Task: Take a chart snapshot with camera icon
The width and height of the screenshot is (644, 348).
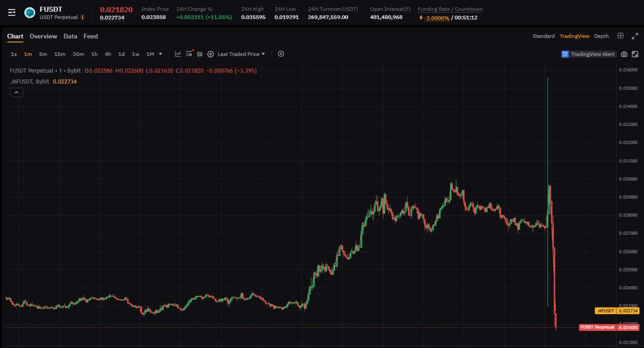Action: click(x=624, y=54)
